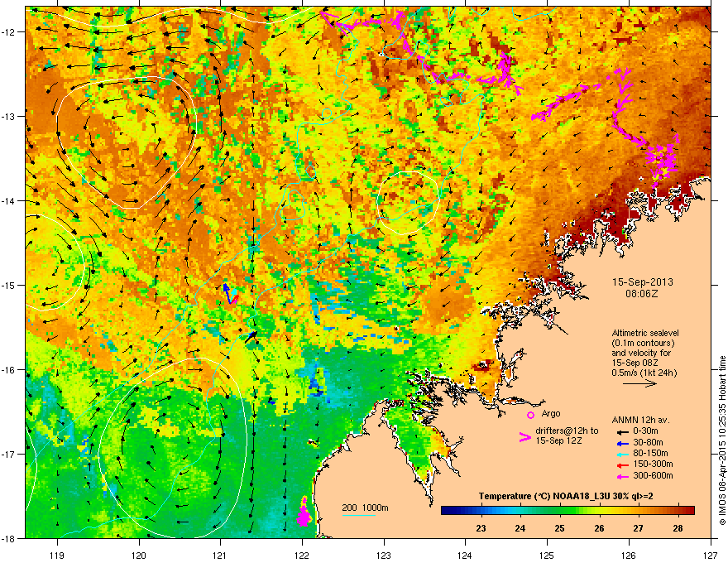Click the latitude axis label -16
728x563 pixels.
[x=8, y=369]
